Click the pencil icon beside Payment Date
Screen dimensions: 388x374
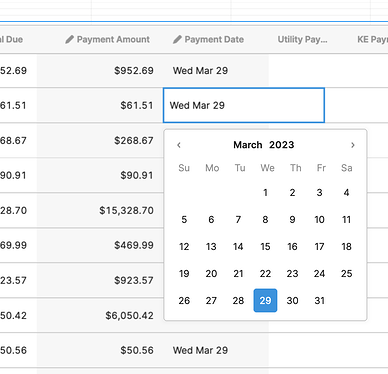177,40
